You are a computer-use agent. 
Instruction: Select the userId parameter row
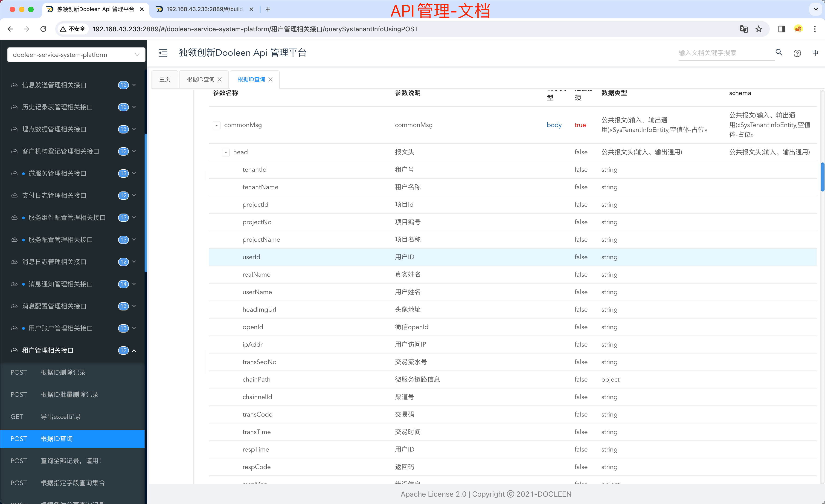(x=513, y=257)
